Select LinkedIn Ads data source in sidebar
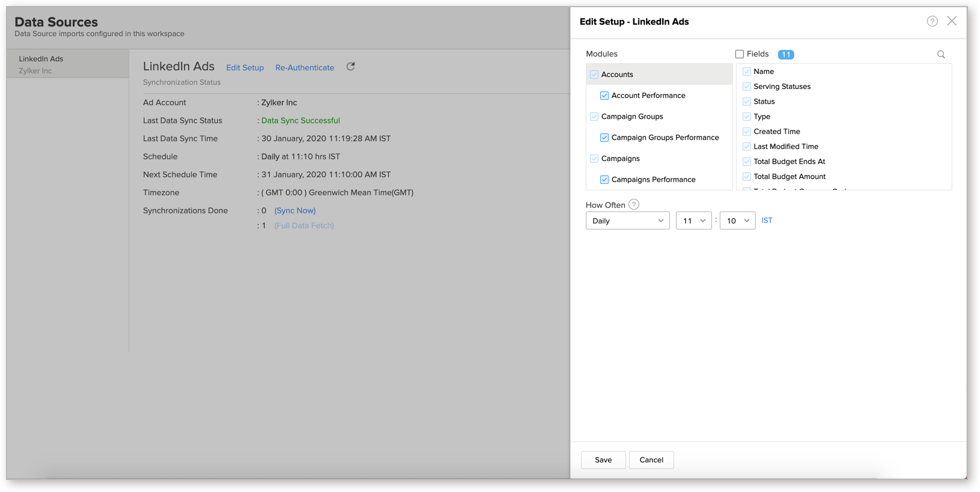Image resolution: width=980 pixels, height=492 pixels. pos(67,64)
